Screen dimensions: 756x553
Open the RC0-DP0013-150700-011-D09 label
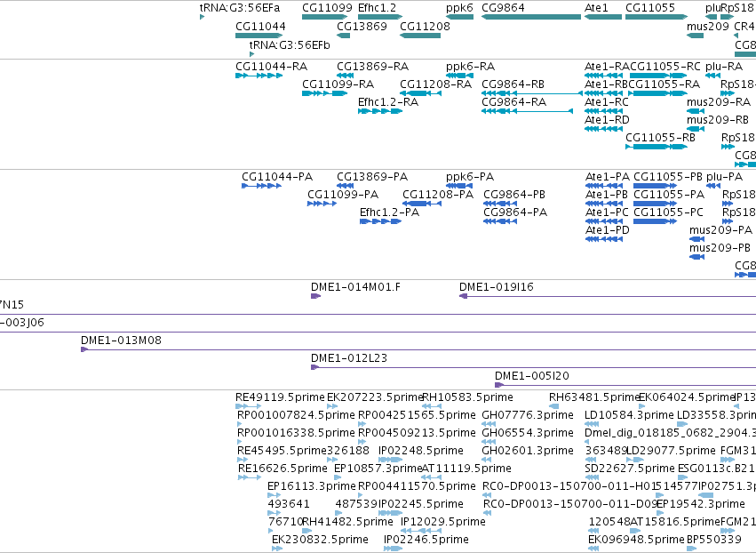(x=570, y=504)
